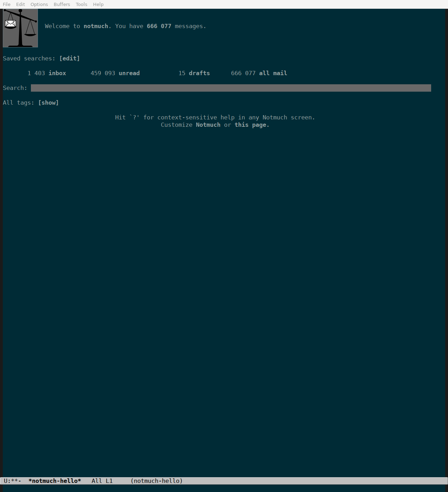Open the Options menu
Viewport: 448px width, 492px height.
tap(39, 4)
